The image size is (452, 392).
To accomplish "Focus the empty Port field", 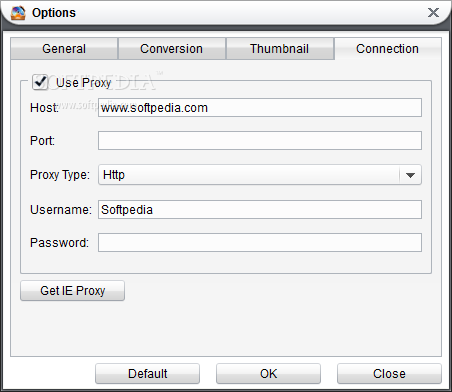I will coord(260,140).
